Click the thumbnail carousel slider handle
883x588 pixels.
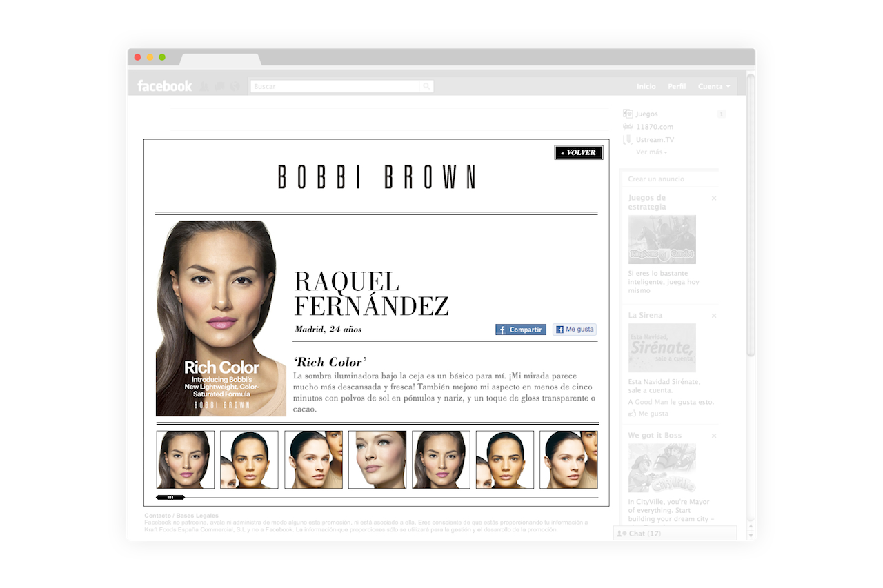coord(170,497)
